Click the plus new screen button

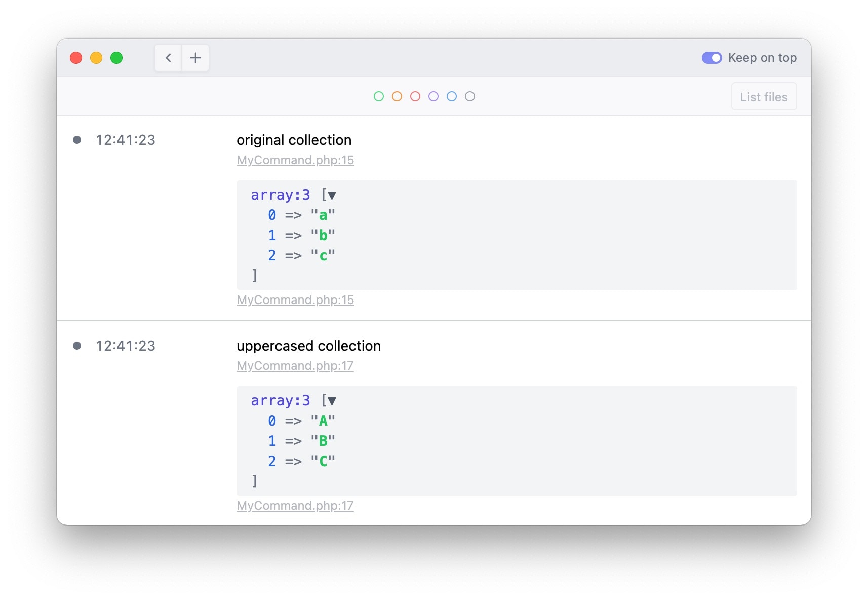[195, 58]
